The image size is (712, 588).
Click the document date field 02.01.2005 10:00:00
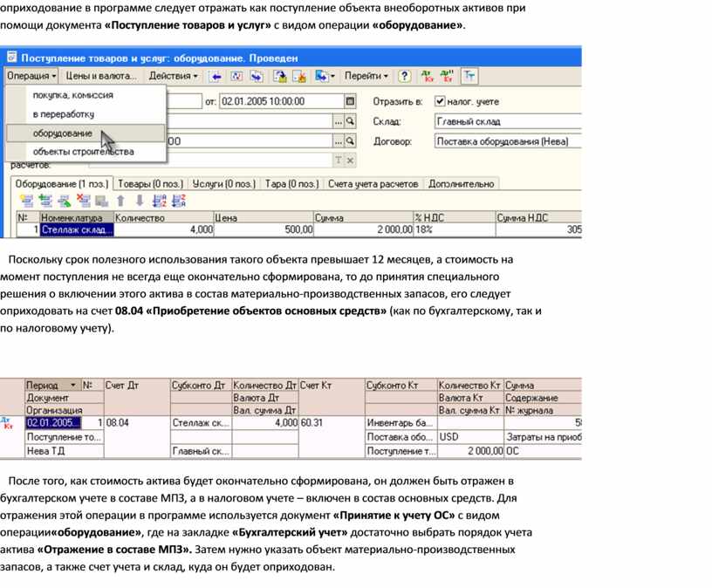pyautogui.click(x=282, y=101)
